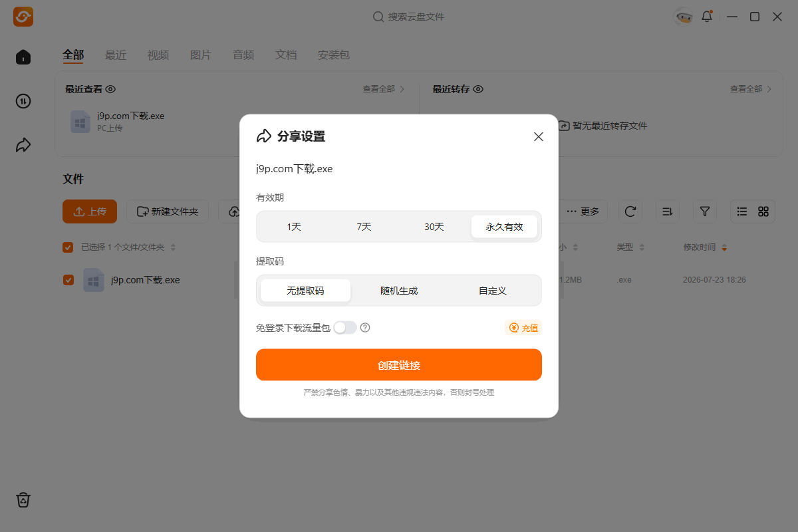798x532 pixels.
Task: Open the notifications bell
Action: click(707, 17)
